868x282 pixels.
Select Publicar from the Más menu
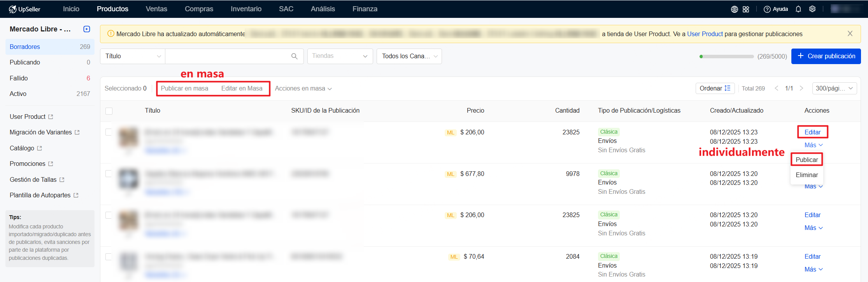click(807, 160)
